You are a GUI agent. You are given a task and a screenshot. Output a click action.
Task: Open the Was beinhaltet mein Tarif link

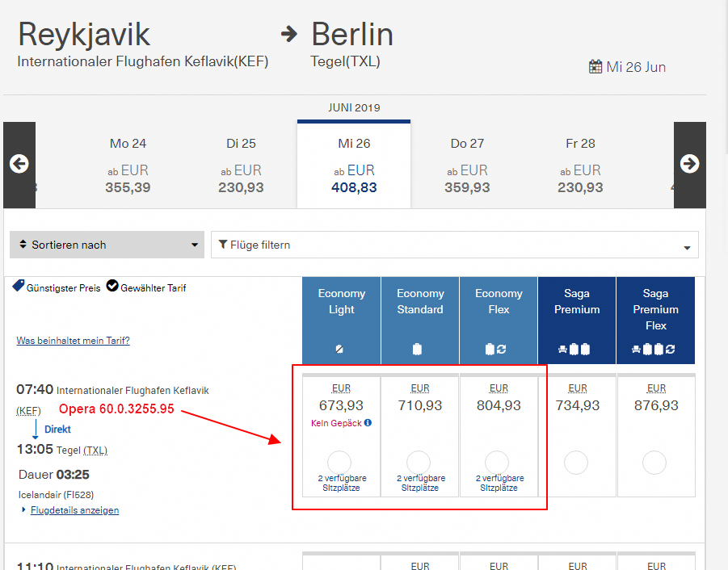click(x=73, y=341)
